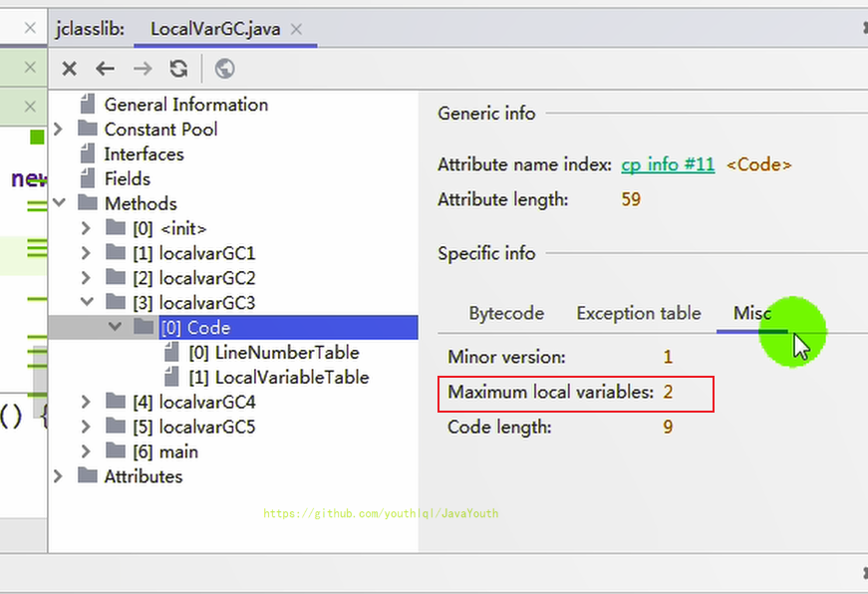Expand the [0] <init> method

click(x=86, y=228)
